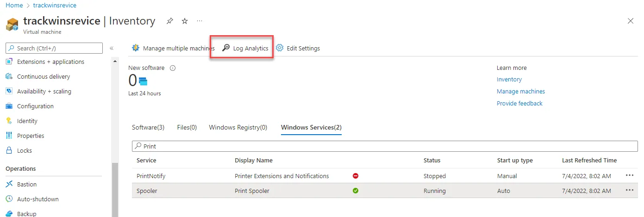Pin the Inventory page with the pin icon
This screenshot has height=217, width=644.
[x=170, y=21]
